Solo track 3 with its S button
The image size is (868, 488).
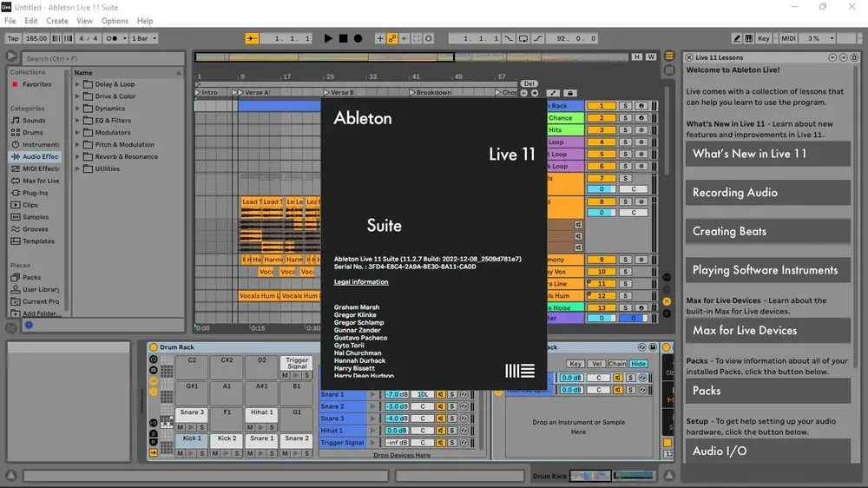tap(625, 129)
